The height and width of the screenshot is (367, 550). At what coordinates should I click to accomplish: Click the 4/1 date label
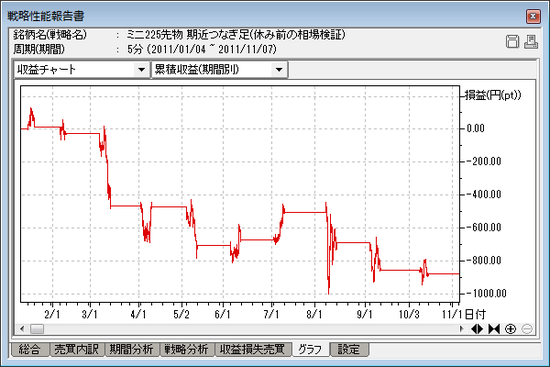tap(138, 314)
